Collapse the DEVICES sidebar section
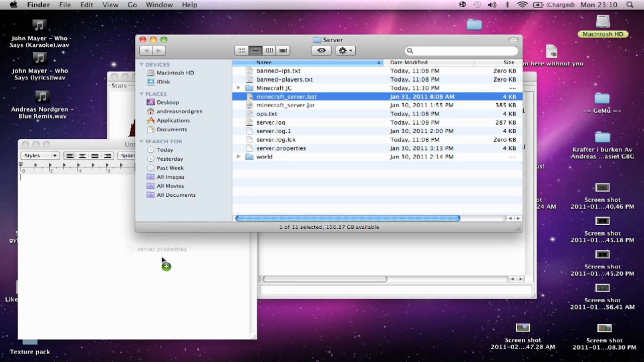Viewport: 644px width, 362px height. [x=142, y=64]
